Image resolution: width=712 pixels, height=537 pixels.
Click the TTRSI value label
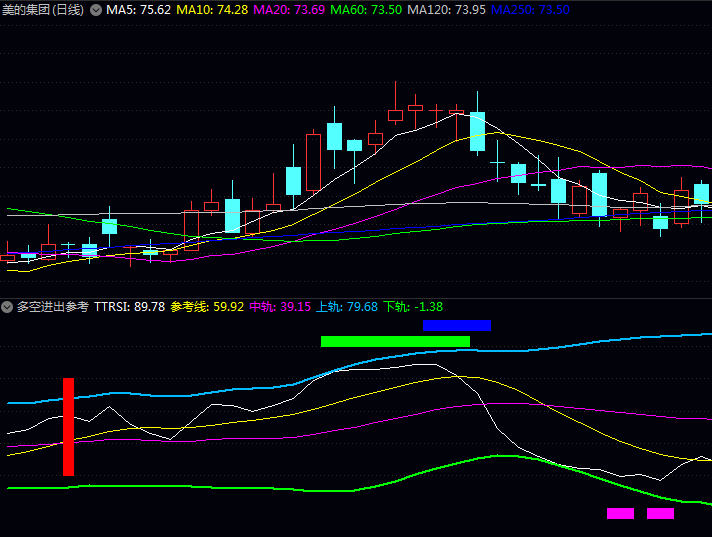[130, 307]
